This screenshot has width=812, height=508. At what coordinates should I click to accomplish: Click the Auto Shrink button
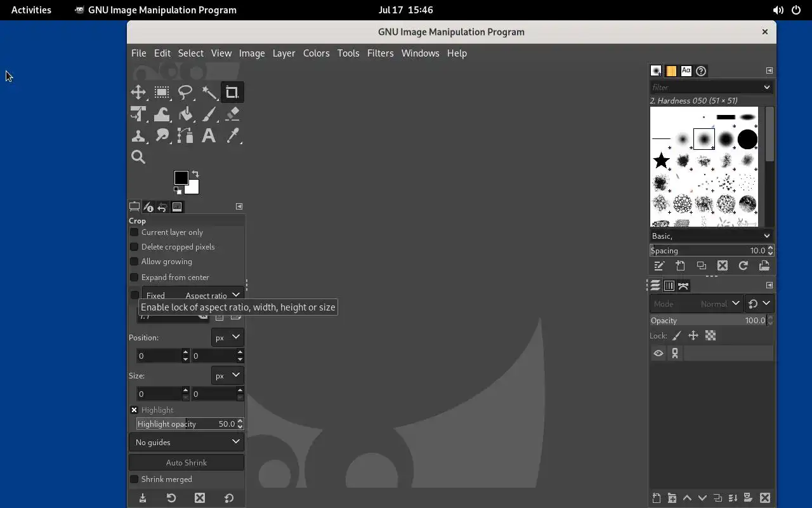(x=187, y=462)
